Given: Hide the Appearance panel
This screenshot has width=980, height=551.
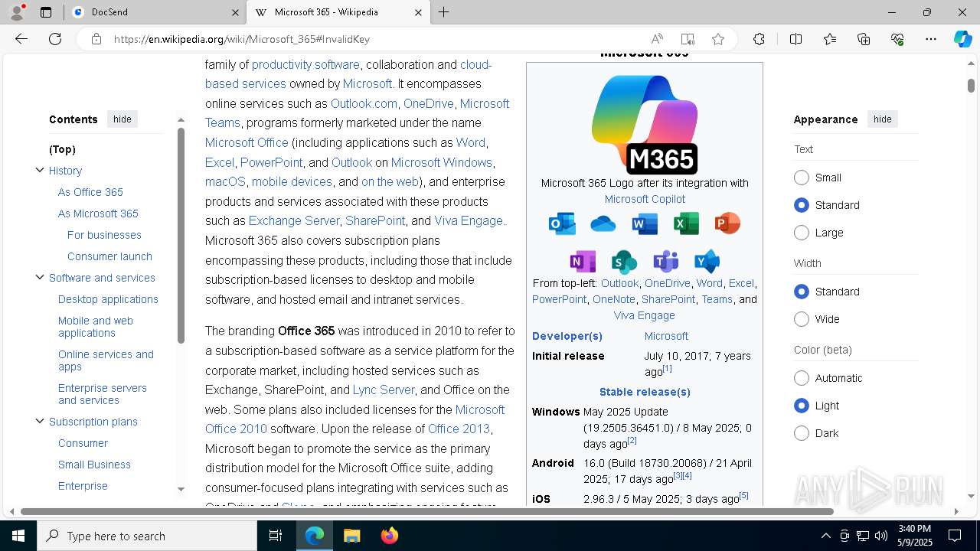Looking at the screenshot, I should coord(883,119).
